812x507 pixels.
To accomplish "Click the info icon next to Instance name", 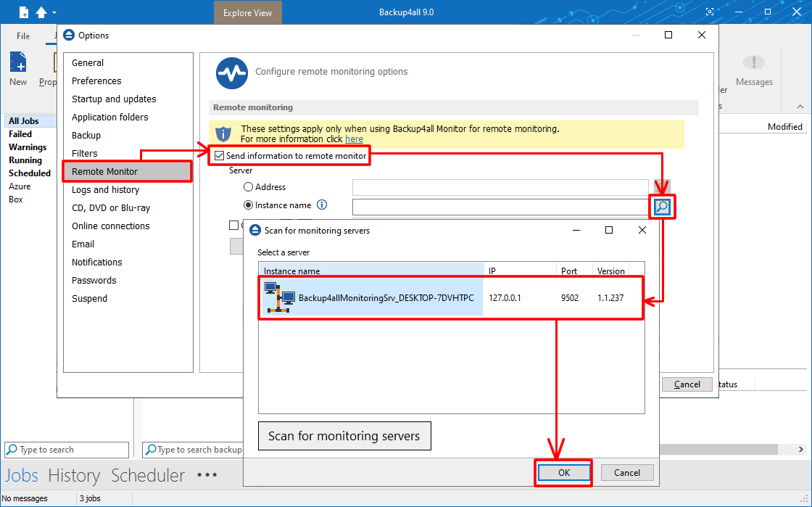I will pyautogui.click(x=322, y=205).
